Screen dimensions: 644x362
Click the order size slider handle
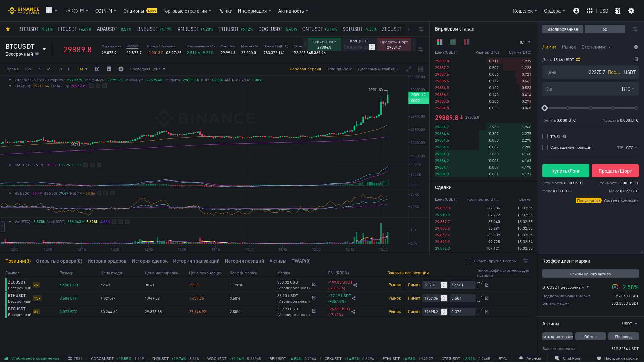tap(545, 108)
